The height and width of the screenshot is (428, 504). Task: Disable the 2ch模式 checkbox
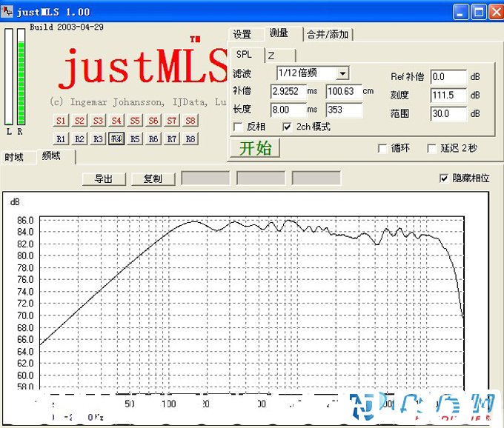coord(287,127)
